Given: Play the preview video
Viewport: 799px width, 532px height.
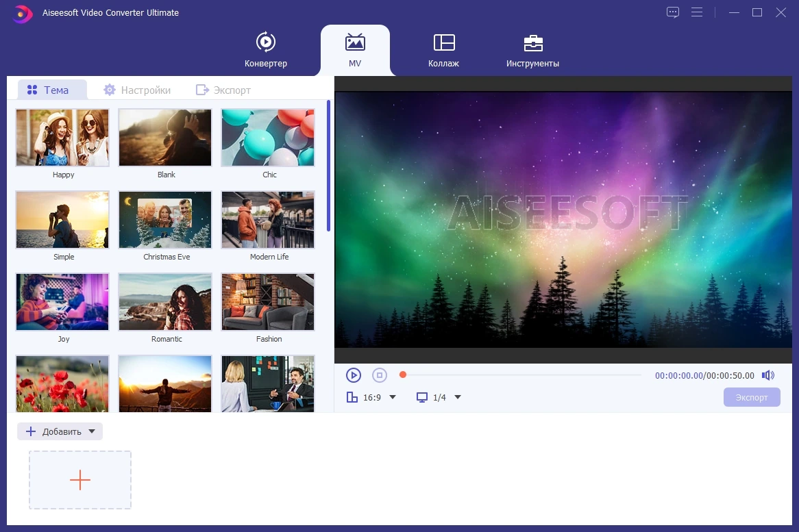Looking at the screenshot, I should (x=353, y=375).
